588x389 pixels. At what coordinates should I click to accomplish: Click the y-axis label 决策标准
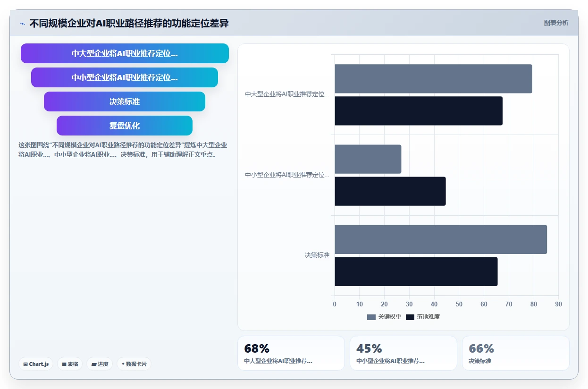[317, 255]
